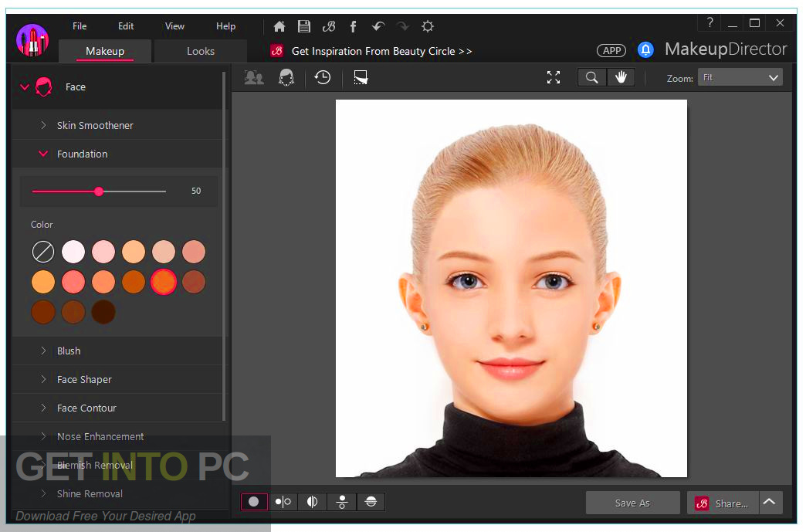Click the foundation intensity slider handle
The image size is (806, 532).
click(x=99, y=191)
